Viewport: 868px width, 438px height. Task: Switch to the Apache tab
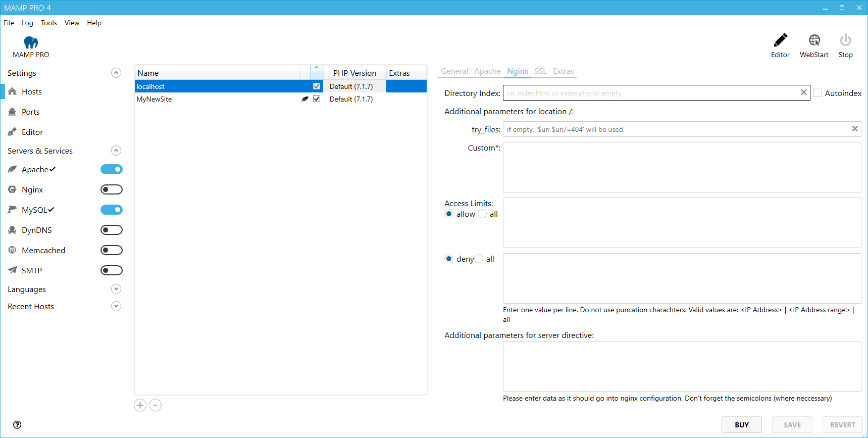(487, 71)
